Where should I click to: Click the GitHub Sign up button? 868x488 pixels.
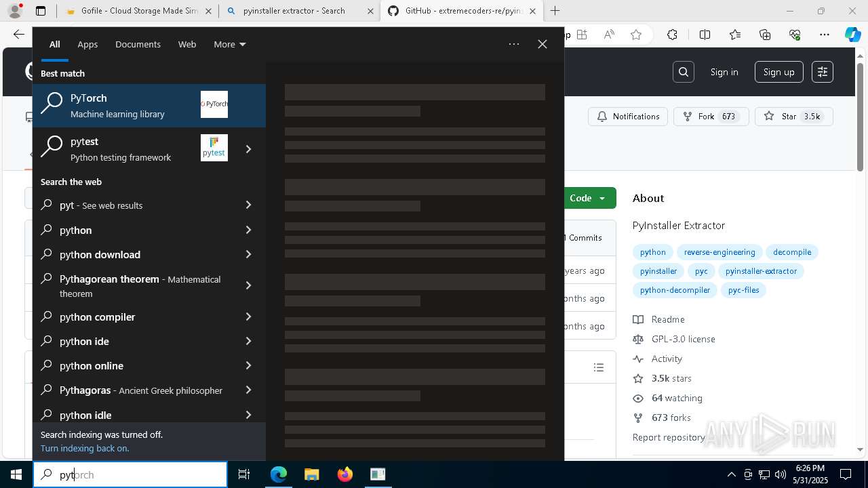[778, 72]
